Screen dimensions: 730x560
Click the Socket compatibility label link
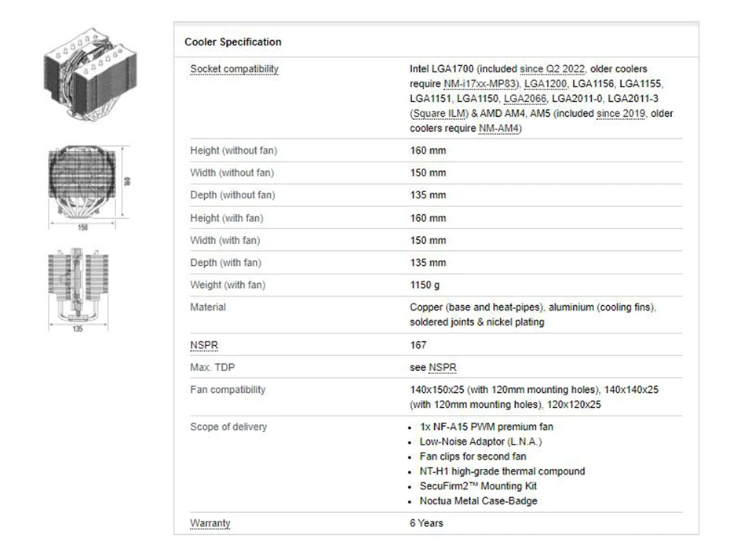pos(234,69)
